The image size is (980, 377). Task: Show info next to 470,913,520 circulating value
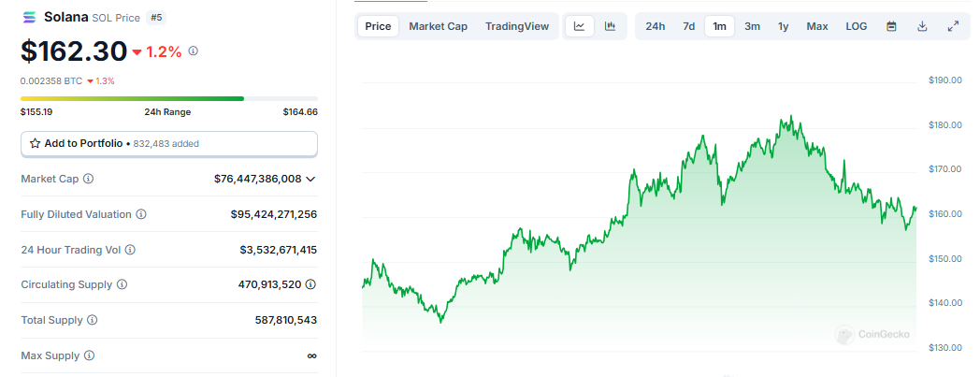click(310, 284)
